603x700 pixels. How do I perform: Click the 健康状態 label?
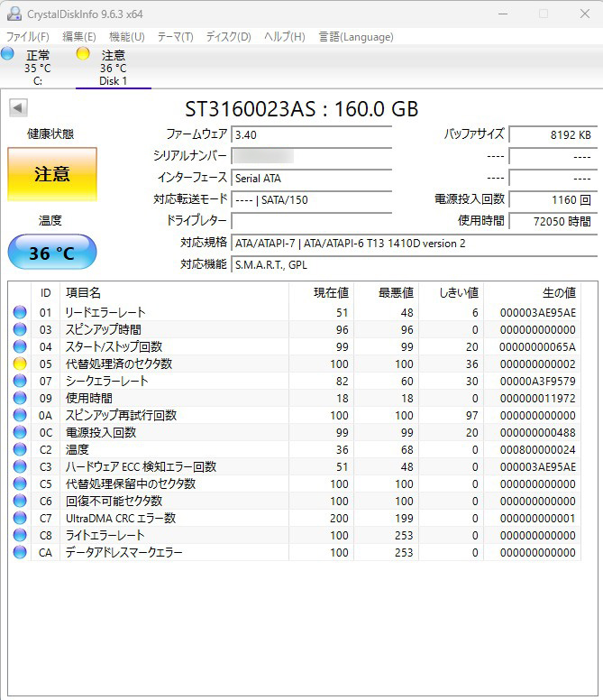pyautogui.click(x=50, y=134)
